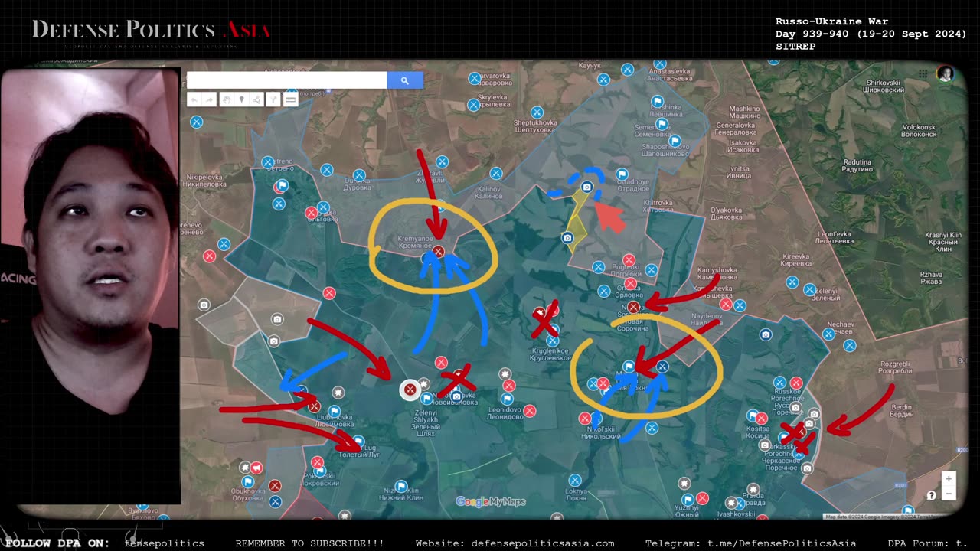Click the blue flag marker at Obukhovka

248,481
